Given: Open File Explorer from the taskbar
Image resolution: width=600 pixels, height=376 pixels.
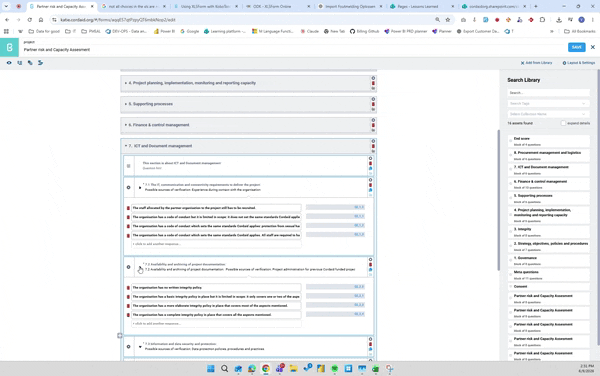Looking at the screenshot, I should tap(293, 368).
